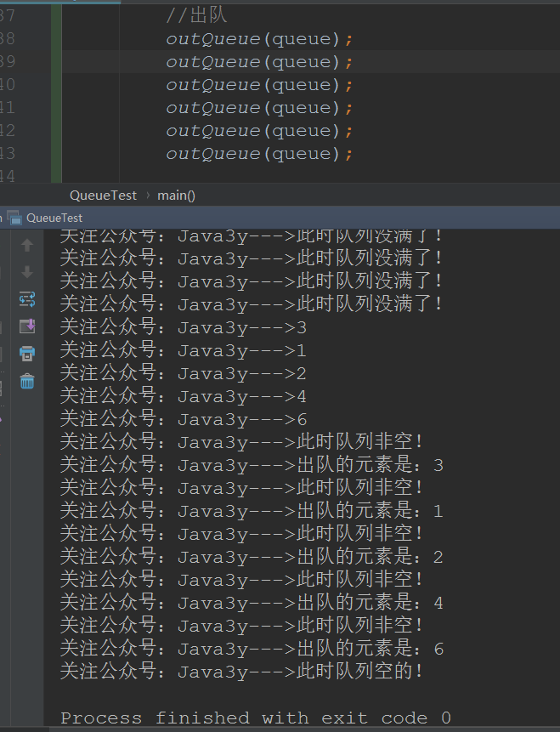Image resolution: width=560 pixels, height=732 pixels.
Task: Toggle soft-wrap icon in Run console
Action: 27,298
